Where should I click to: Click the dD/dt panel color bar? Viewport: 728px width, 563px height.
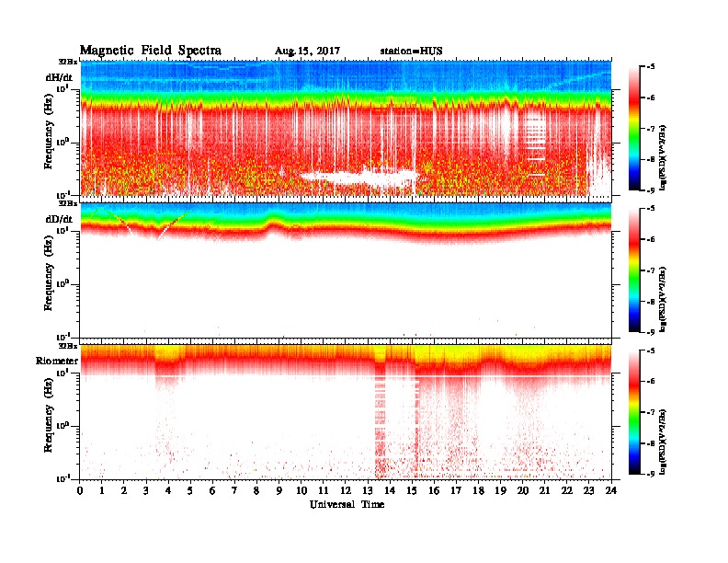[633, 270]
